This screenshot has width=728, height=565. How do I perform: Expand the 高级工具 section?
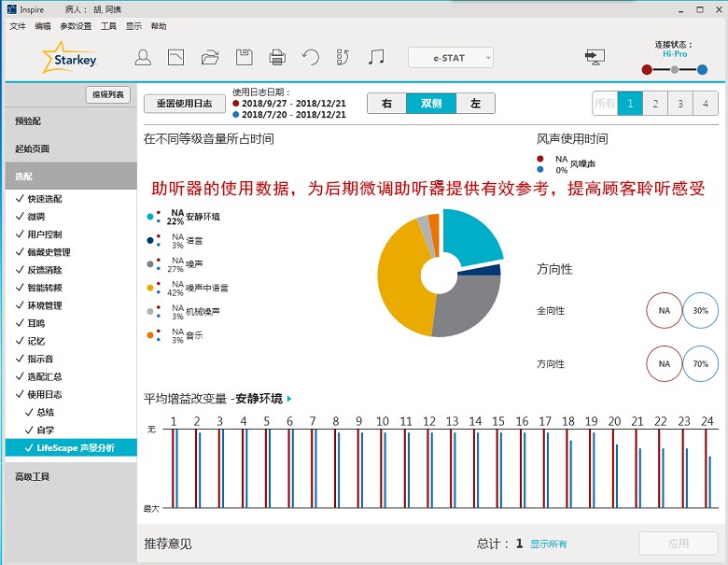coord(33,476)
